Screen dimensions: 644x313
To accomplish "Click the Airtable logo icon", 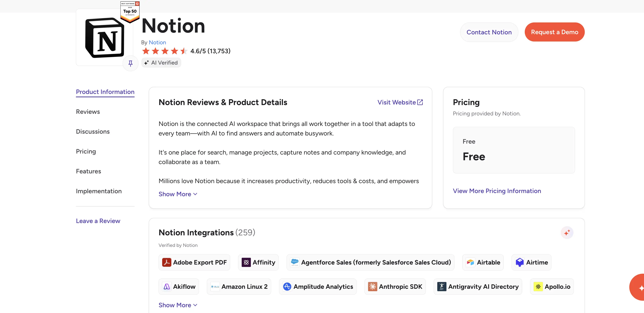I will coord(470,262).
